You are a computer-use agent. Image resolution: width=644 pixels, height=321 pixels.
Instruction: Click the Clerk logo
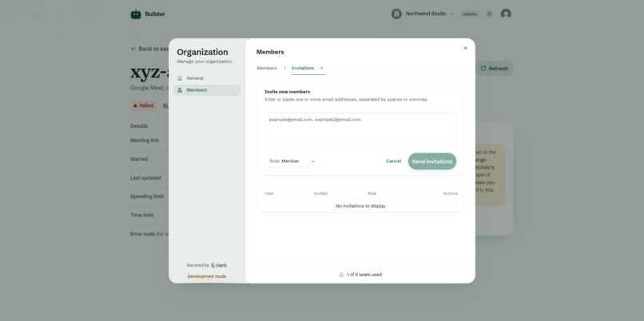(219, 265)
